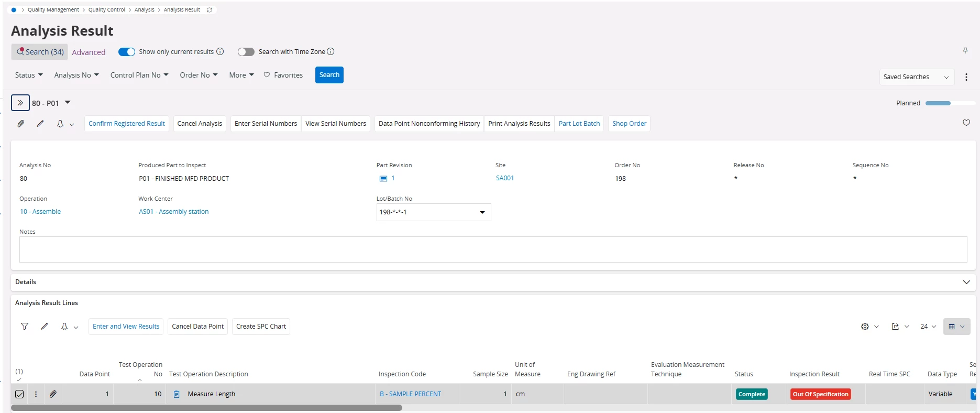Open the 80 - P01 record selector dropdown
This screenshot has height=413, width=980.
click(x=68, y=103)
